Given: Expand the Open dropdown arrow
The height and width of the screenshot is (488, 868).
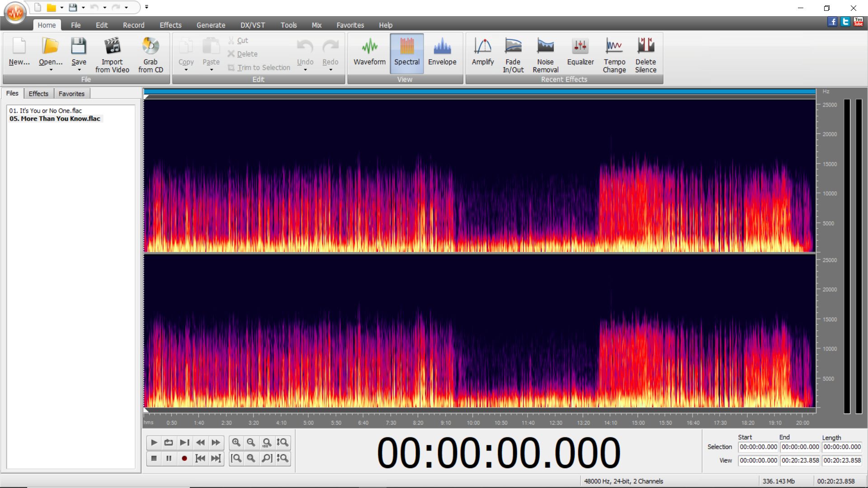Looking at the screenshot, I should (51, 70).
